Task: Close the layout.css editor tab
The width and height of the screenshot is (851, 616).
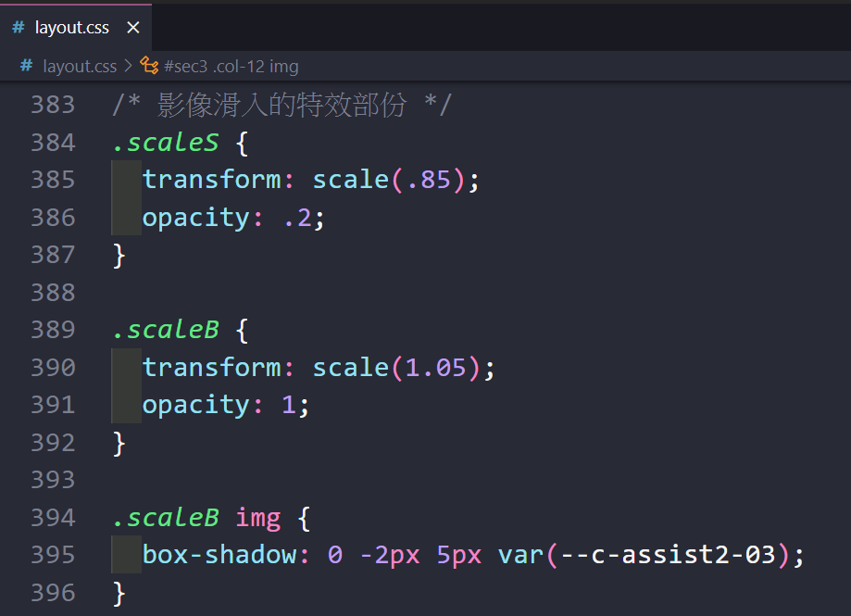Action: (132, 28)
